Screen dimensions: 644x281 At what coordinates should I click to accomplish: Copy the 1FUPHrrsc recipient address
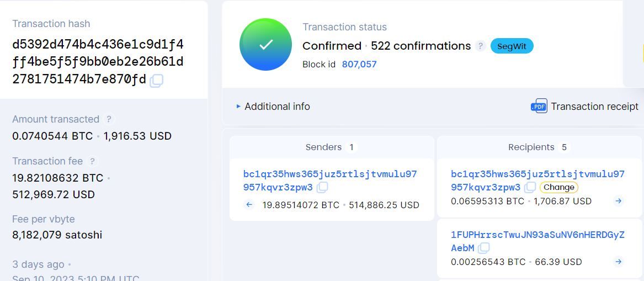click(x=484, y=248)
